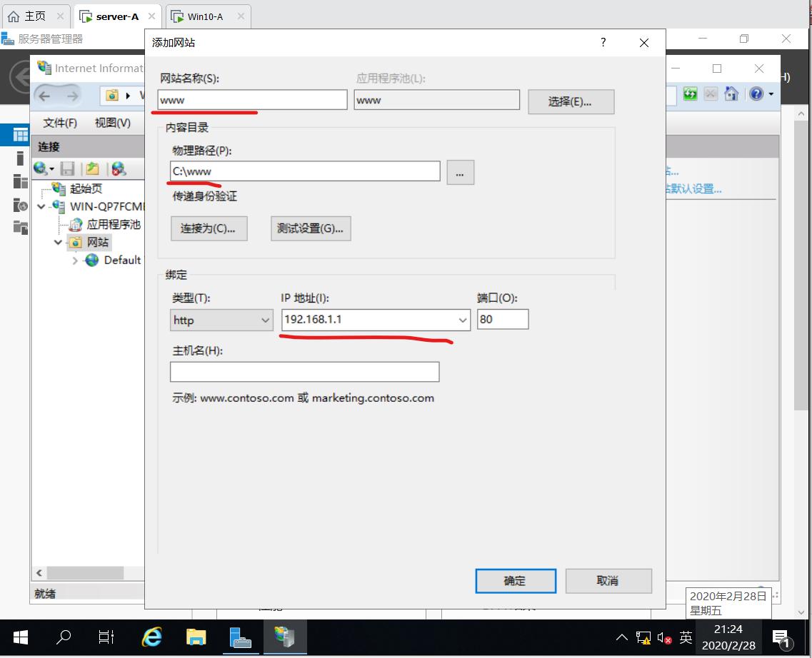This screenshot has width=812, height=658.
Task: Collapse the 网站 tree node
Action: 58,242
